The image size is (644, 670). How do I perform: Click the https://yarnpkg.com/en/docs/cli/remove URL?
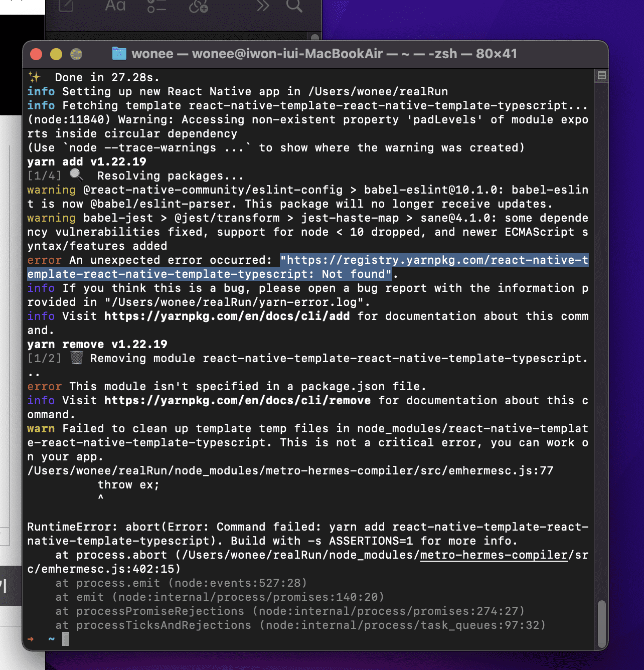(237, 401)
